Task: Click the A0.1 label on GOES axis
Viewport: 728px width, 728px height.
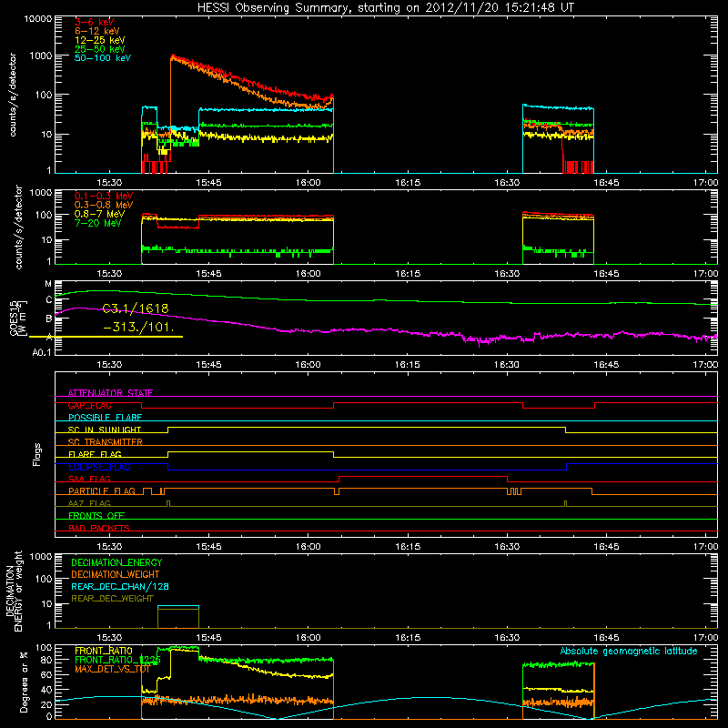Action: 42,353
